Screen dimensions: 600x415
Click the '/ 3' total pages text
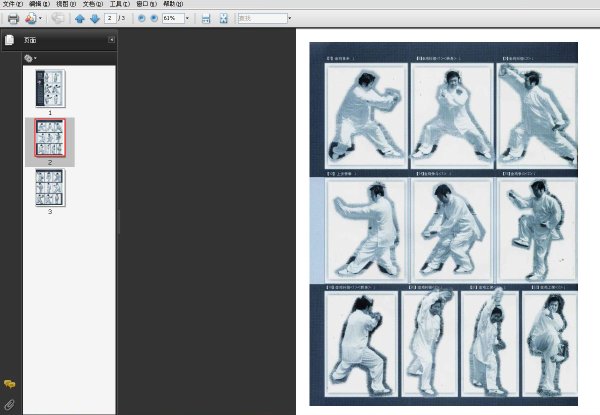122,18
